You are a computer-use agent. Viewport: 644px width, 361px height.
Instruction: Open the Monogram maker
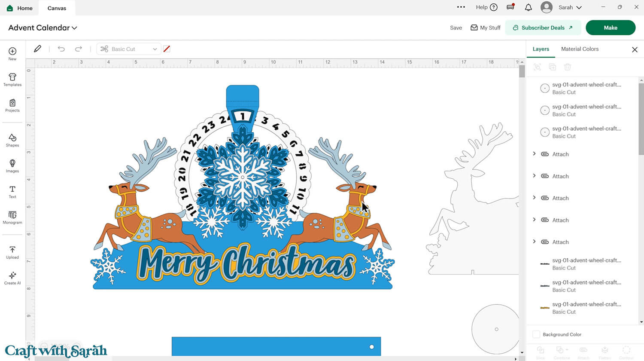(12, 218)
